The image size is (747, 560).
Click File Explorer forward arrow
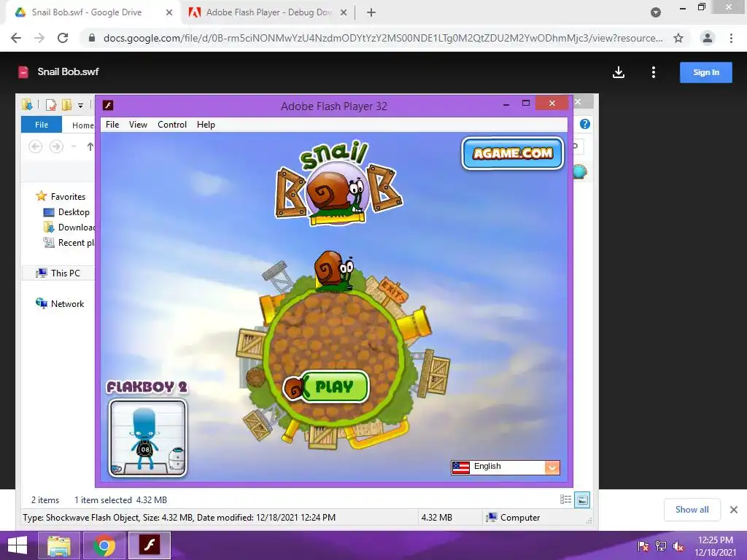click(x=56, y=147)
